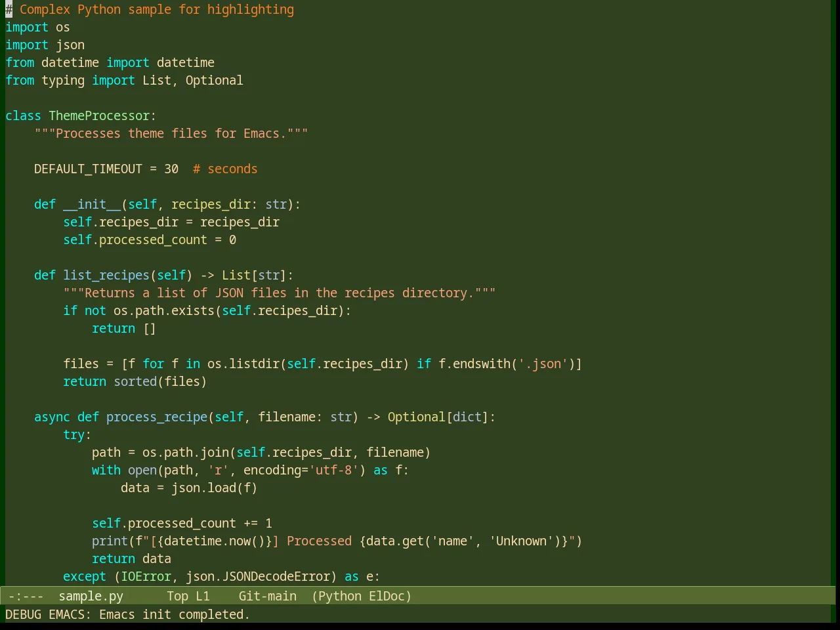Click the -:--- buffer status flags
Screen dimensions: 840x630
point(26,596)
